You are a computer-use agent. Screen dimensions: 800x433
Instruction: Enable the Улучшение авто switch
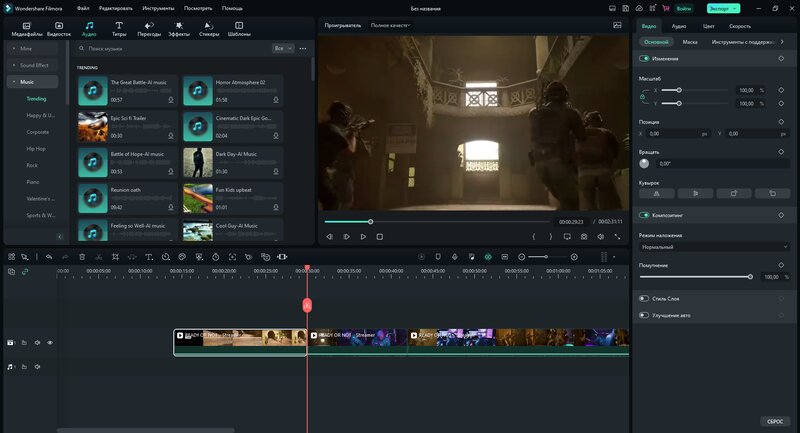(644, 315)
